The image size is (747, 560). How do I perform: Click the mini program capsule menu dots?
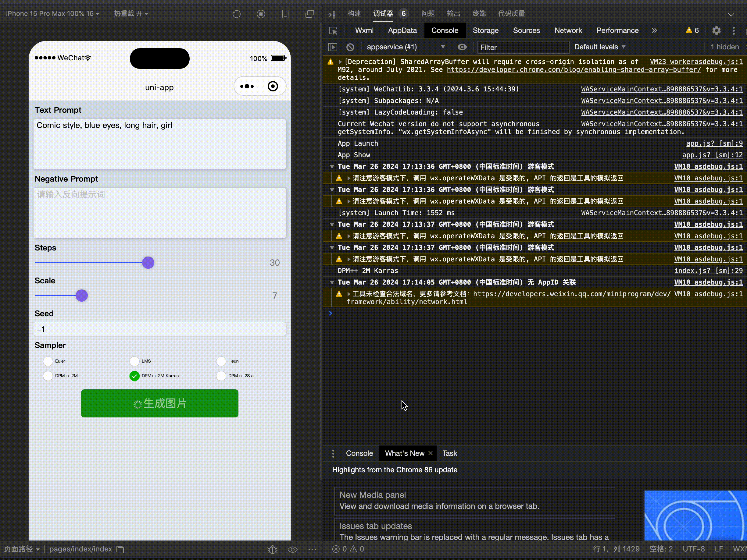(247, 87)
